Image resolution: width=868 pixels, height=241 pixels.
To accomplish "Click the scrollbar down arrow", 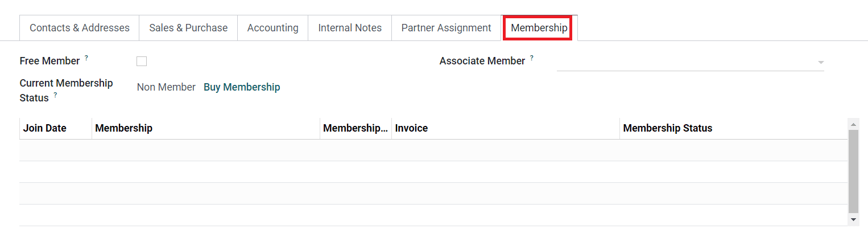I will click(853, 219).
